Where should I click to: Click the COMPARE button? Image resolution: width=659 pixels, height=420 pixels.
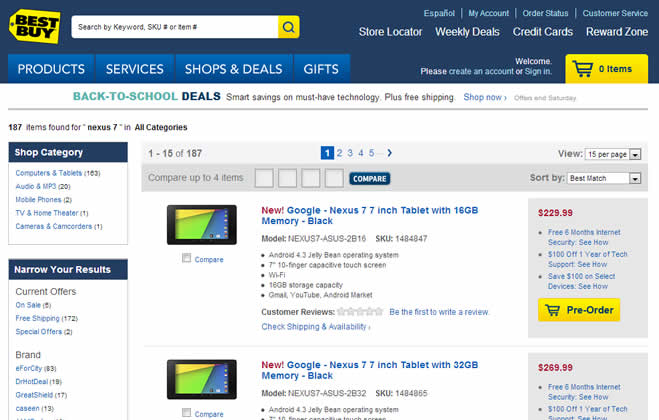(369, 179)
